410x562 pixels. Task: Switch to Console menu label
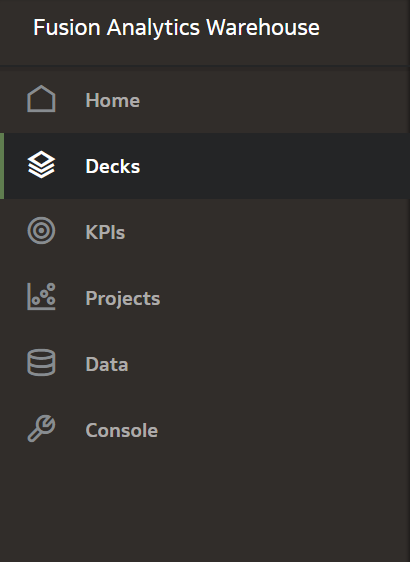[121, 430]
